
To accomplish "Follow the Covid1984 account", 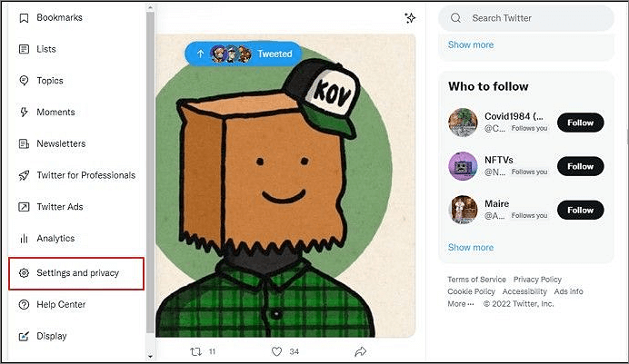I will (580, 123).
